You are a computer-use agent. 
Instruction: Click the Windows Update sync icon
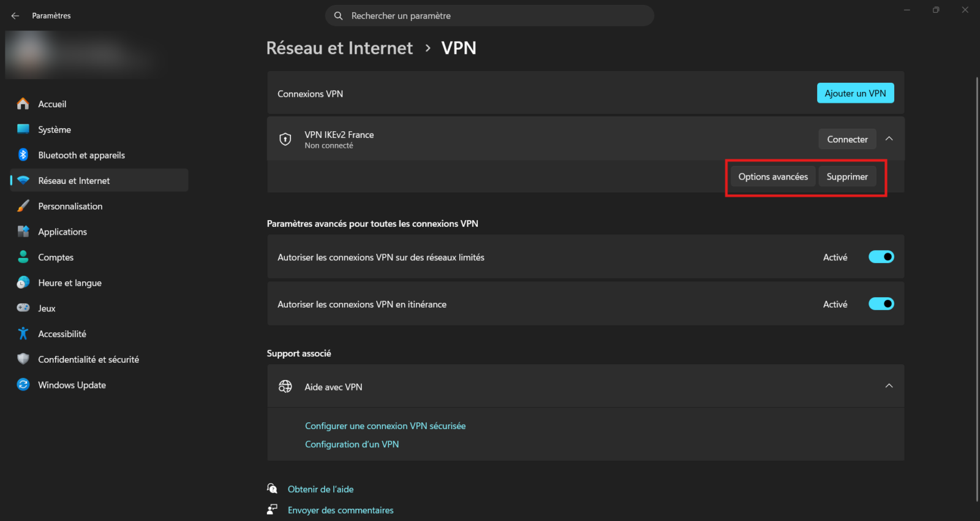coord(23,385)
